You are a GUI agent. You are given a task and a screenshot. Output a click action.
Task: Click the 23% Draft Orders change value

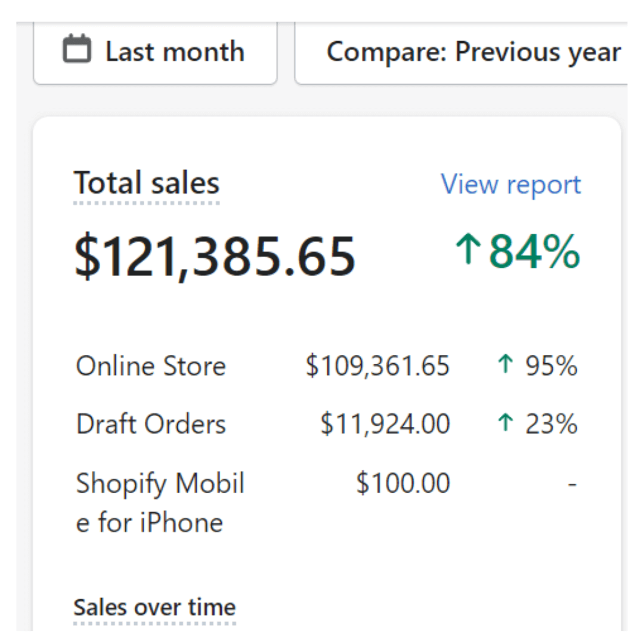(551, 424)
